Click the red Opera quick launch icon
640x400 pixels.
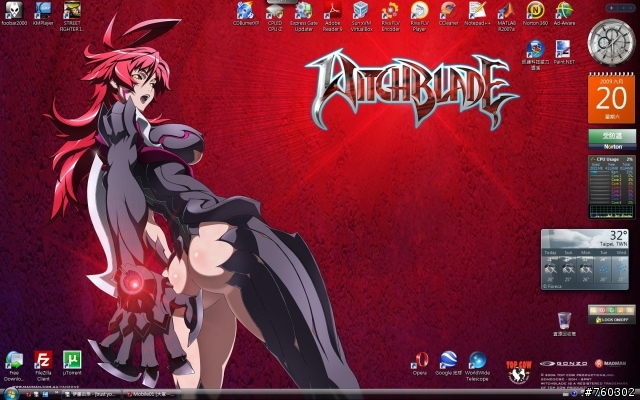[x=28, y=394]
